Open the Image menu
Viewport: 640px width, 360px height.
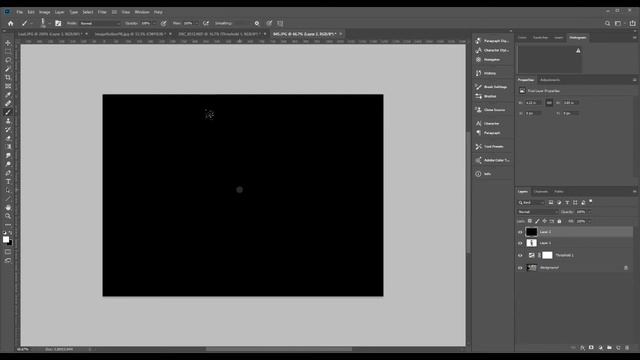44,12
